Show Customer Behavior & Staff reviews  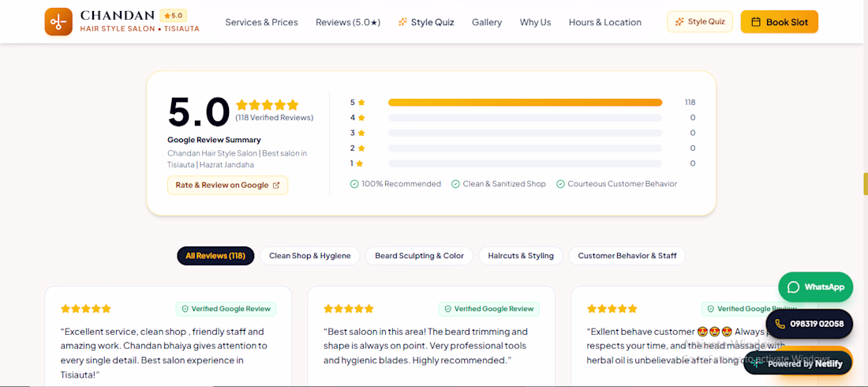click(627, 256)
